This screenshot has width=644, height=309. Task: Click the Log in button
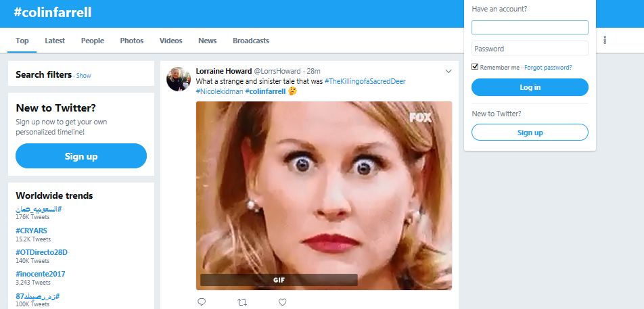(x=530, y=87)
